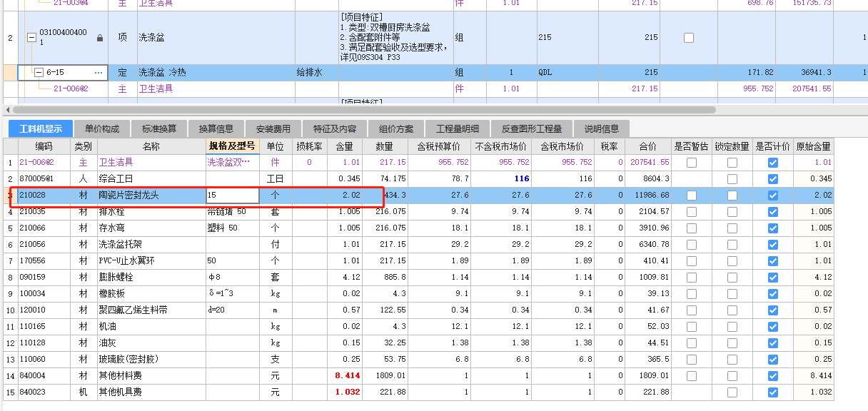868x411 pixels.
Task: Toggle 是否暂估 for PVC-U止水翼环 row
Action: pyautogui.click(x=691, y=261)
